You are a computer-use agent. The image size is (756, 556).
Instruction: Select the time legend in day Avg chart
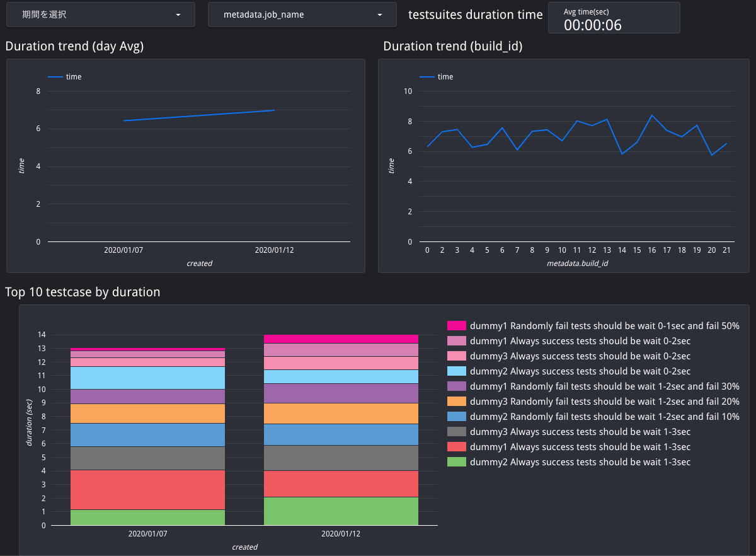65,77
